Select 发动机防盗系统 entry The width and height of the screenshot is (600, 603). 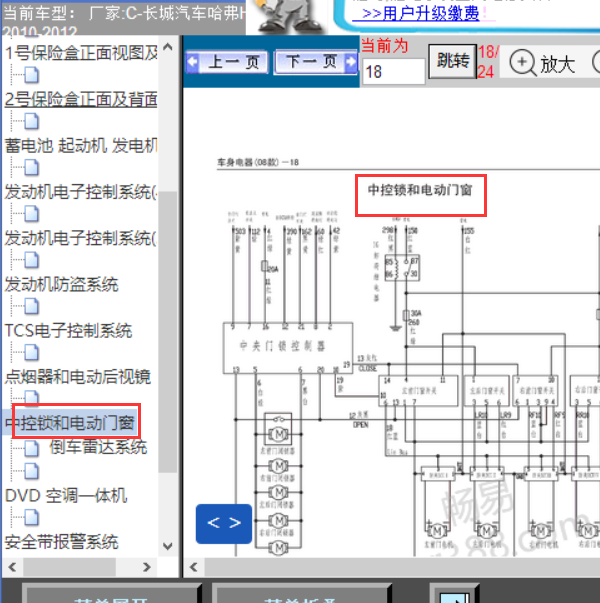(x=62, y=285)
